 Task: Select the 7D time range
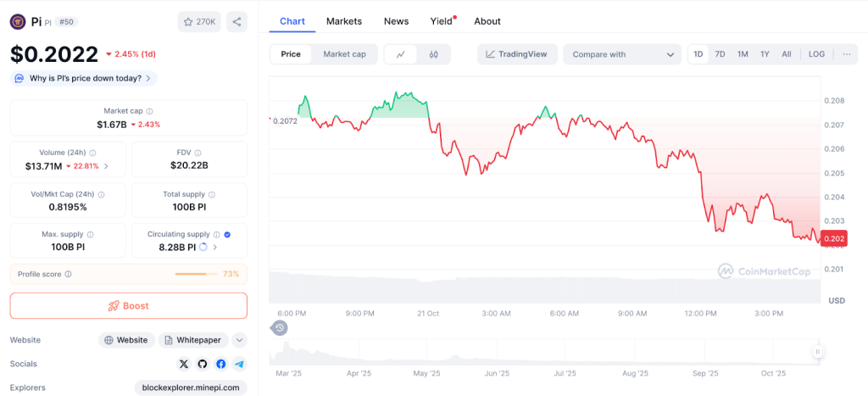720,54
